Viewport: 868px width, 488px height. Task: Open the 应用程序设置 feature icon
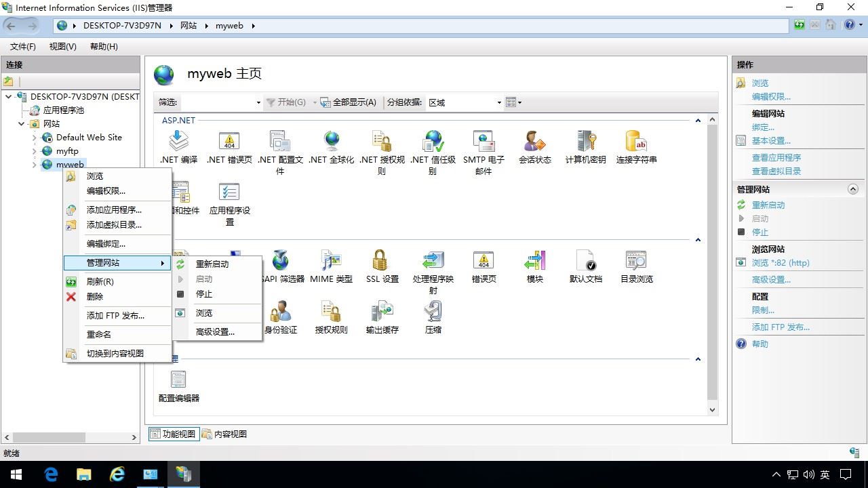(x=229, y=204)
